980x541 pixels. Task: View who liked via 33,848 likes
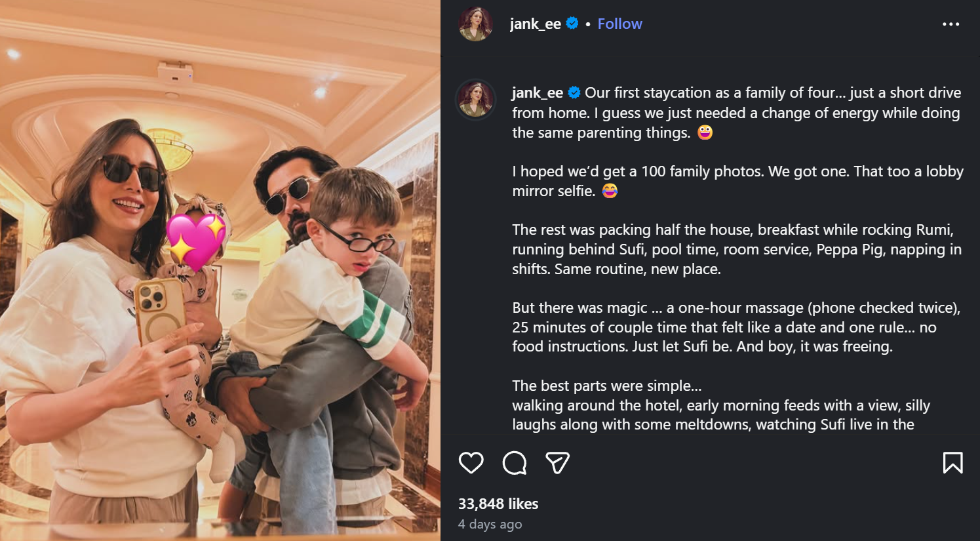(x=498, y=504)
